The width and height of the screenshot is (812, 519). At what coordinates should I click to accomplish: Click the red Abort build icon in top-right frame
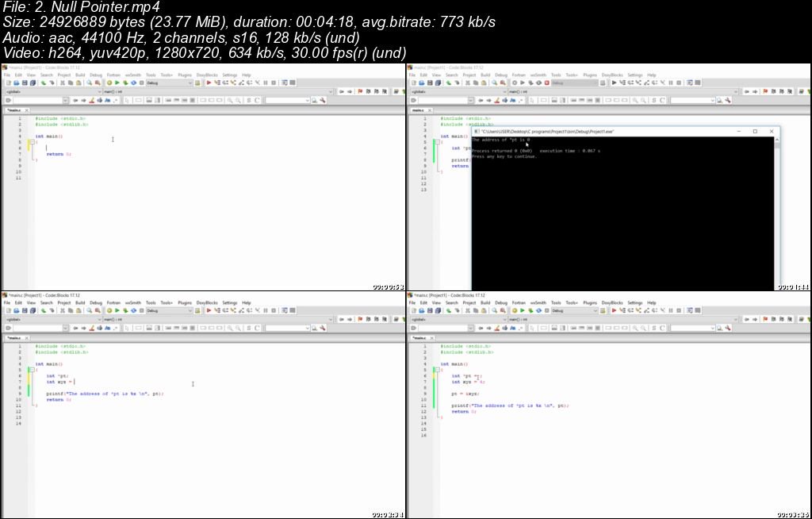point(547,83)
